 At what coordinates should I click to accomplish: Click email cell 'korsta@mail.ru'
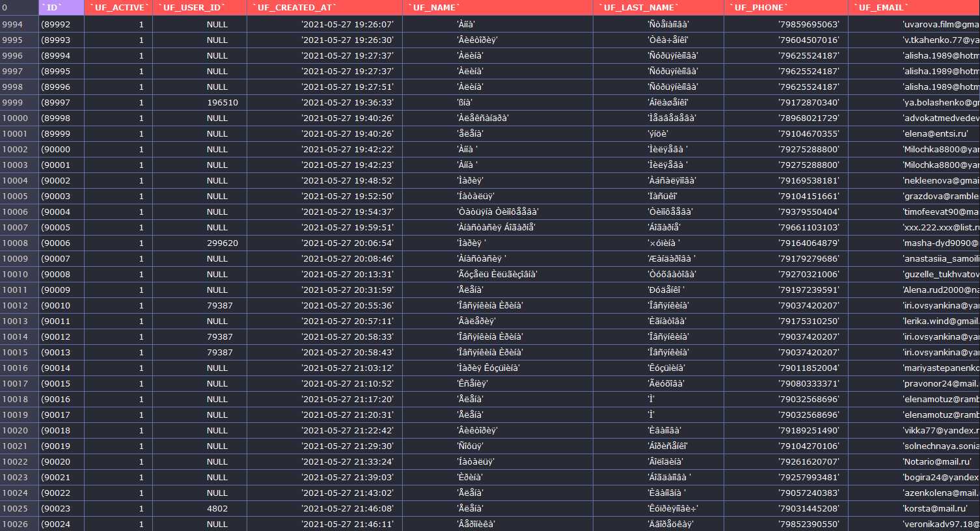click(914, 508)
